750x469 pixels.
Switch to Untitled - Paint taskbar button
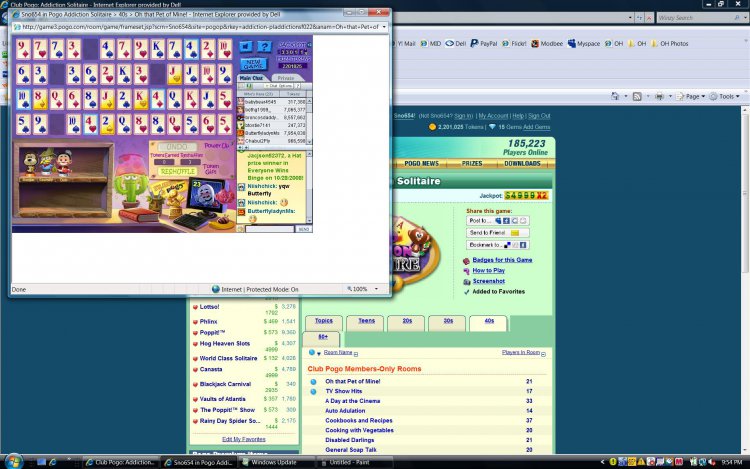355,462
